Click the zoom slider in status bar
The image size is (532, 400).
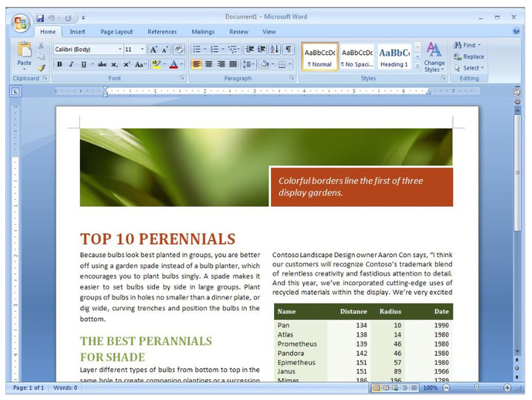tap(476, 387)
